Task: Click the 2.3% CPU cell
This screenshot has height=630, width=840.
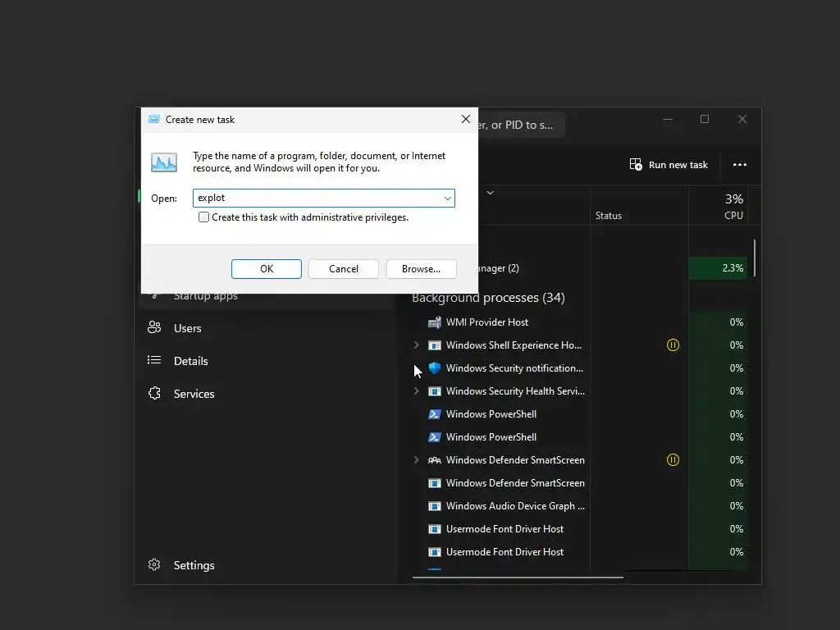Action: tap(718, 268)
